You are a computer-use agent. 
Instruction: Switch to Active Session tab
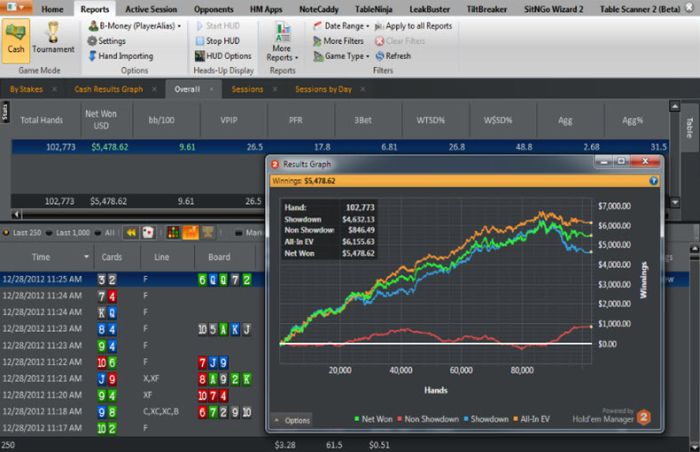[151, 9]
